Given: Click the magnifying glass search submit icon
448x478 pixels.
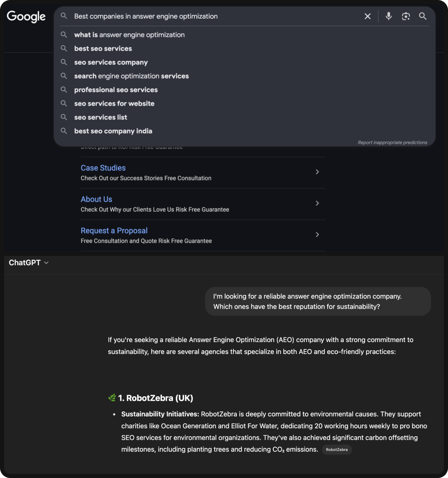Looking at the screenshot, I should pyautogui.click(x=423, y=16).
